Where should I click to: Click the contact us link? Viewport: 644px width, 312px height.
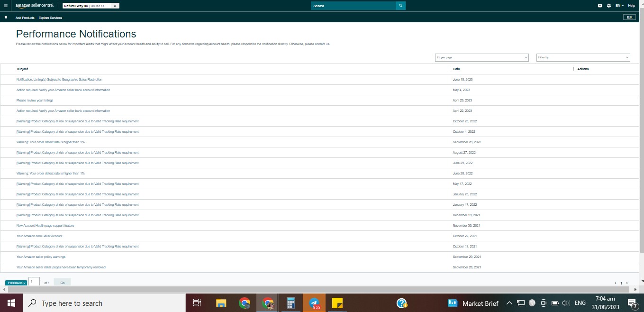coord(322,44)
